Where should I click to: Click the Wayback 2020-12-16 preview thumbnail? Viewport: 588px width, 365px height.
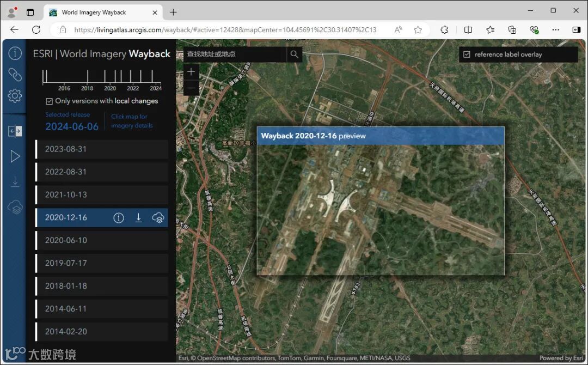(381, 201)
